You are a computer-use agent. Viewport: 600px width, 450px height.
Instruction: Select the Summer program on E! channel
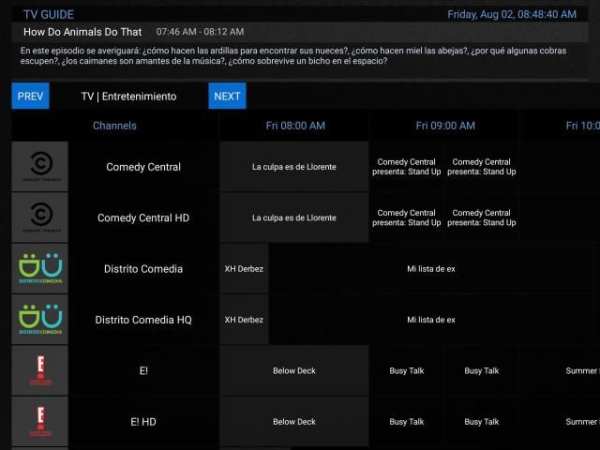[560, 370]
